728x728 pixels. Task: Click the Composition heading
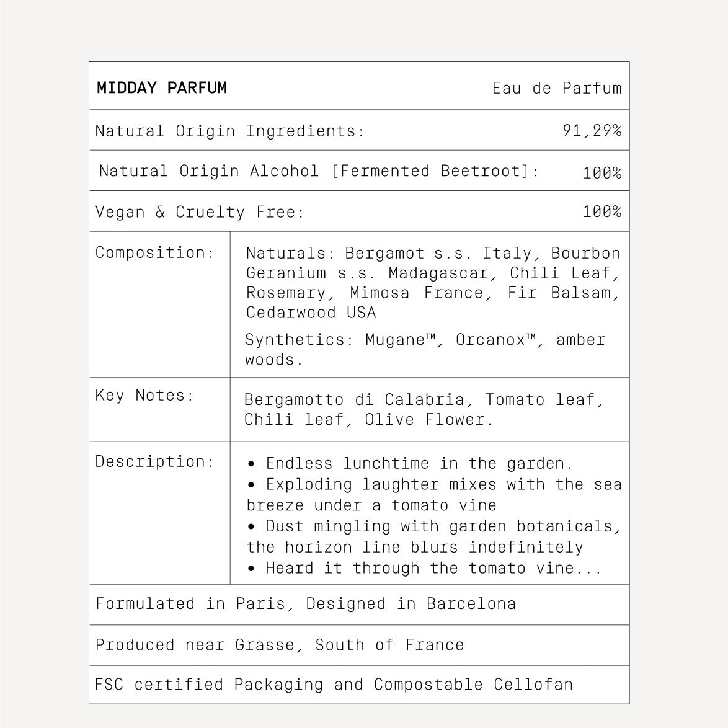[x=154, y=252]
